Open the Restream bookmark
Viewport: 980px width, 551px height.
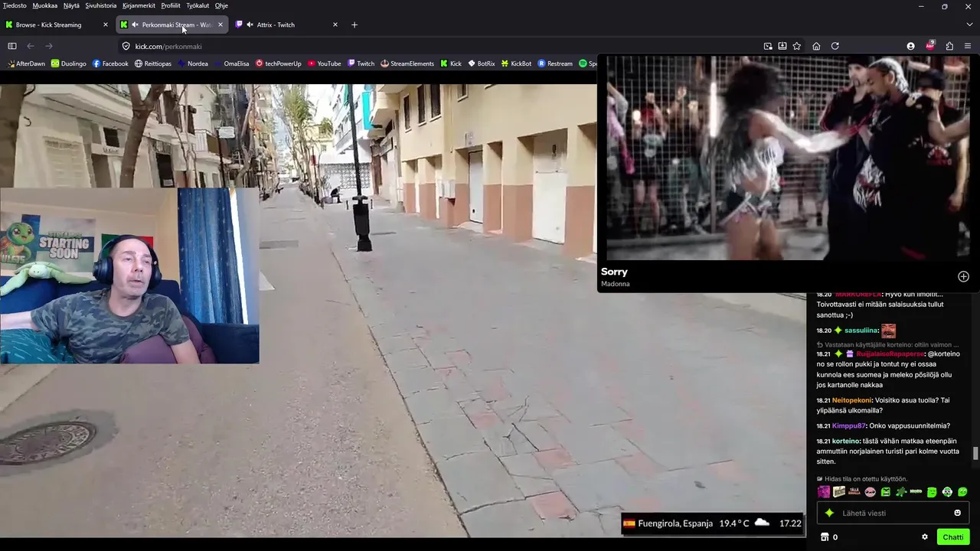pos(555,64)
